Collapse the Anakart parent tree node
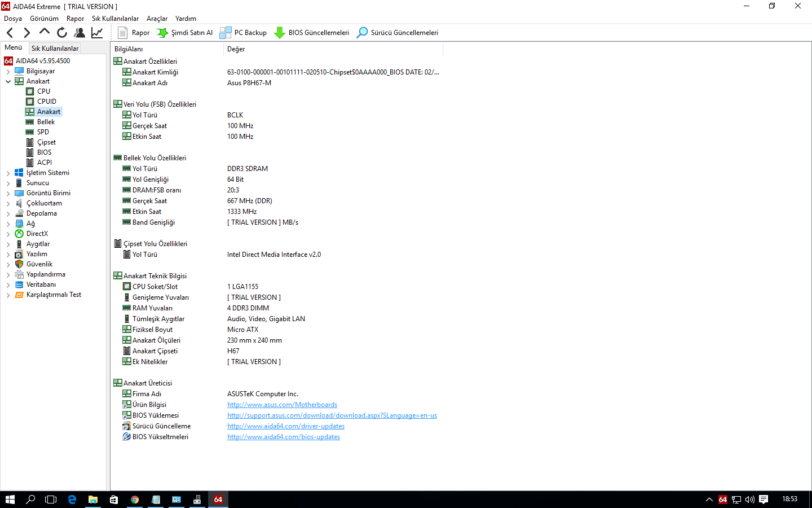The width and height of the screenshot is (812, 508). coord(8,82)
